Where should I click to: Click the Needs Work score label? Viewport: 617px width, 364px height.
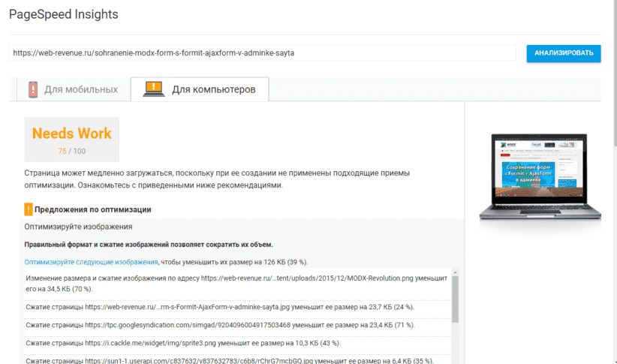[x=71, y=134]
